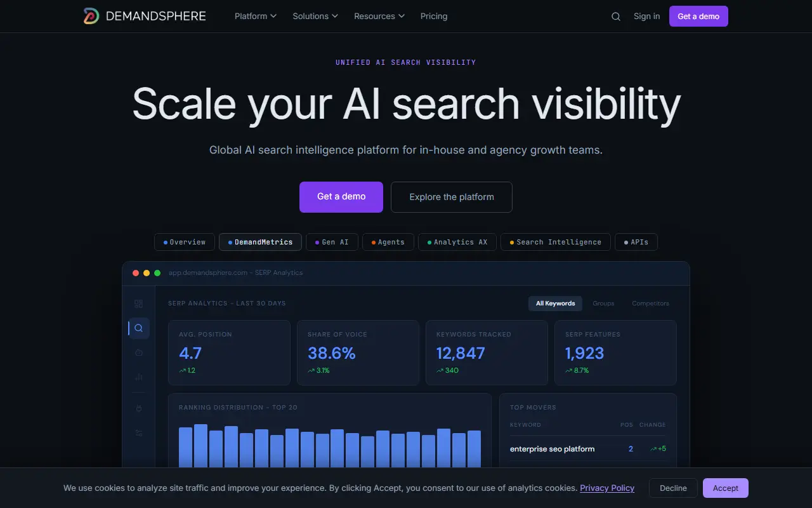Viewport: 812px width, 508px height.
Task: Click the Share of Voice value 38.6%
Action: coord(332,353)
